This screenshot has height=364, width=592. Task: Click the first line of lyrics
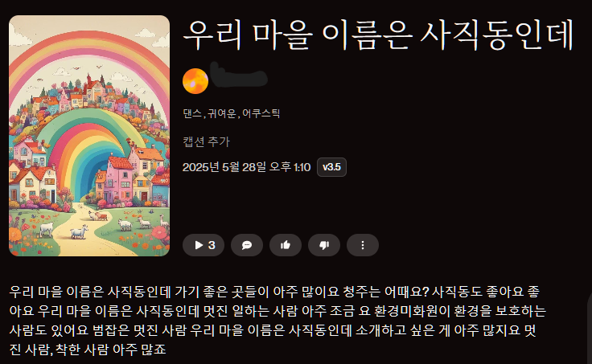[274, 292]
